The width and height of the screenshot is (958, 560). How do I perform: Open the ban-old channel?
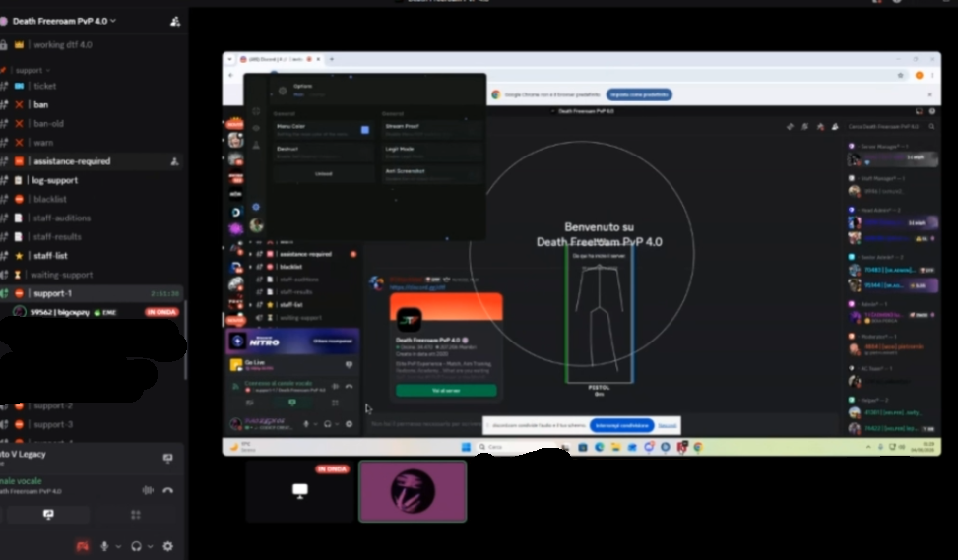(48, 124)
